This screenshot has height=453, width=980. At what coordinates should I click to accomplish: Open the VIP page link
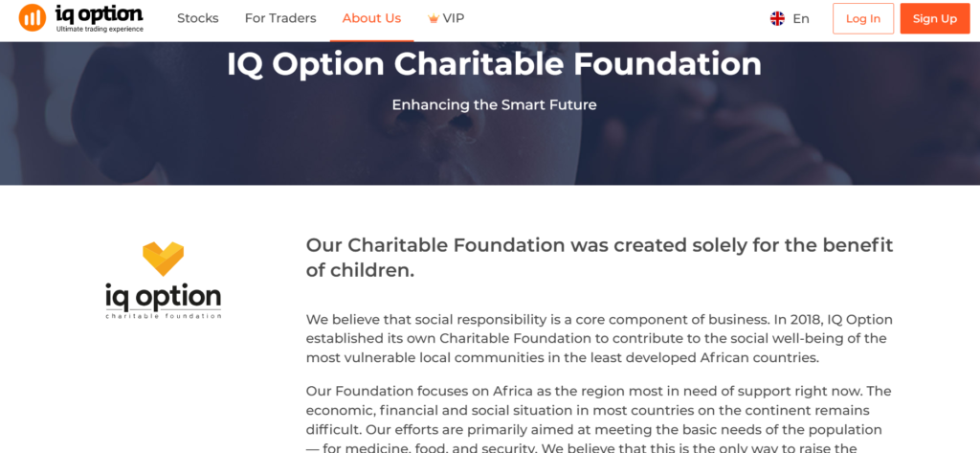point(446,19)
